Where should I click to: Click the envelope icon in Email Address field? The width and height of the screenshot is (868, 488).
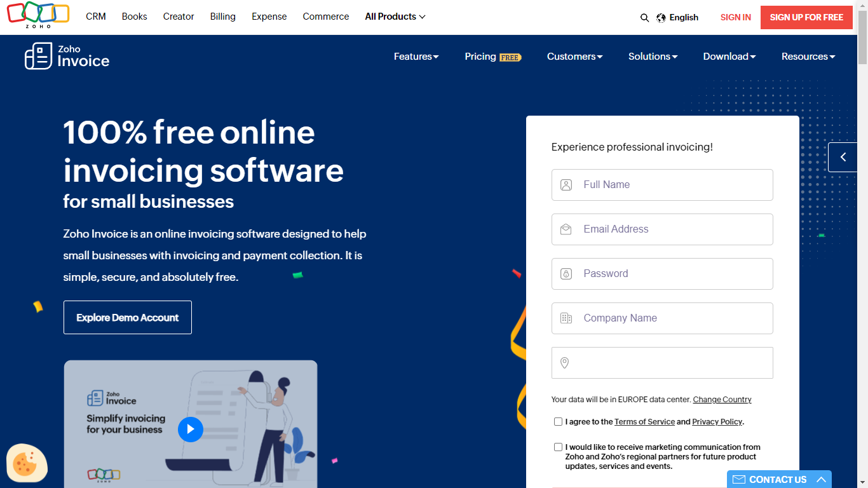[566, 229]
